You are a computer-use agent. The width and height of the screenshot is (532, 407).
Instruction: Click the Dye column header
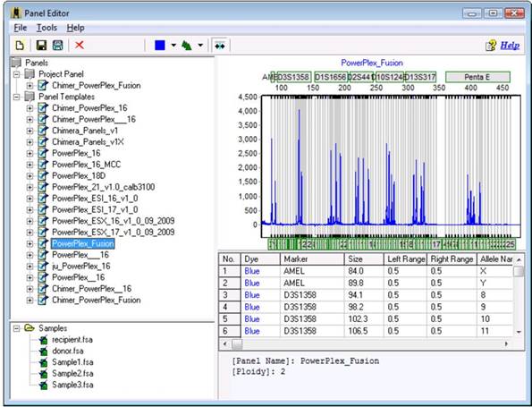(x=260, y=259)
